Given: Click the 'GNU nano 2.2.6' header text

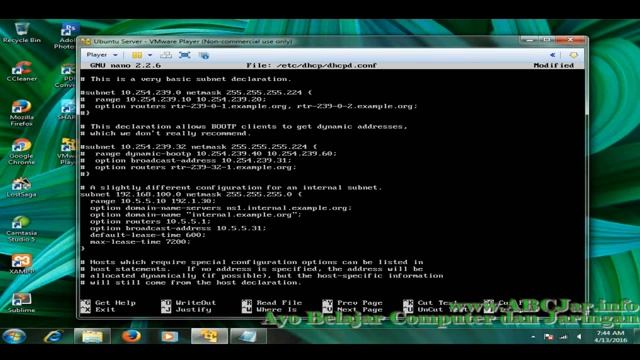Looking at the screenshot, I should pos(126,65).
